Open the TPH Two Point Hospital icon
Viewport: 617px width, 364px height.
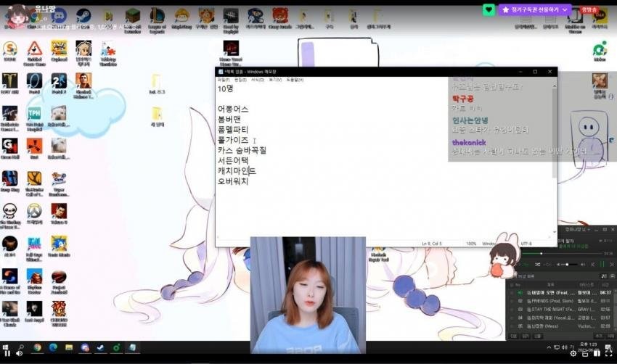35,114
